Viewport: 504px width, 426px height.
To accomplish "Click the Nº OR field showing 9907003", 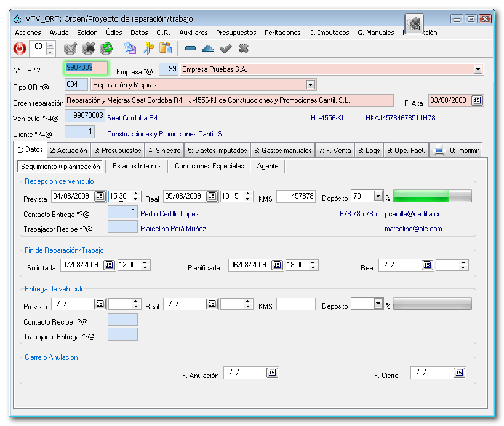I will coord(86,68).
